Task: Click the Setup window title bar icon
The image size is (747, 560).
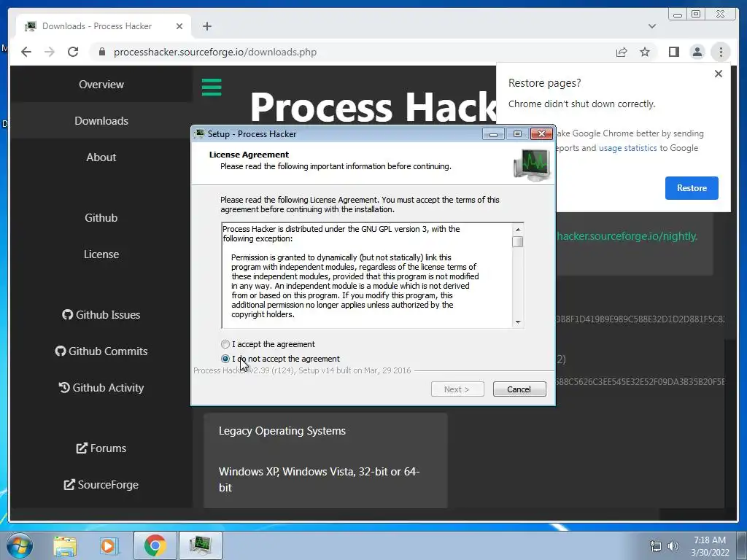Action: click(x=199, y=134)
